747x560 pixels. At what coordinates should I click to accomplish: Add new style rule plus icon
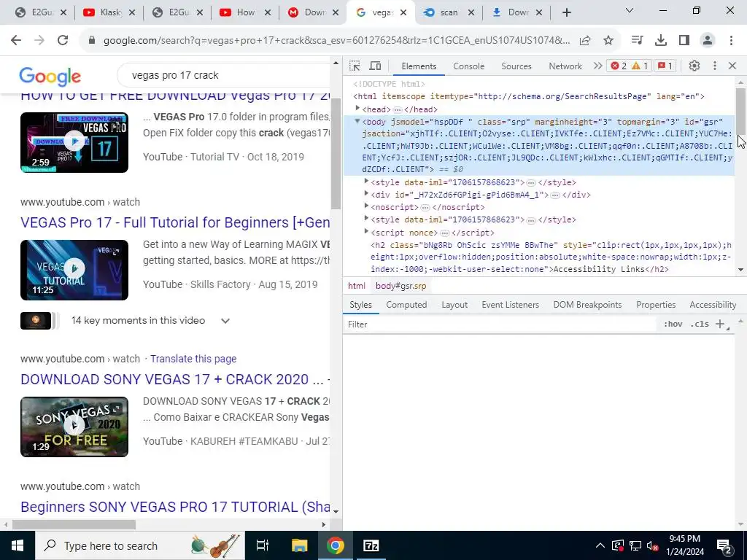(720, 324)
